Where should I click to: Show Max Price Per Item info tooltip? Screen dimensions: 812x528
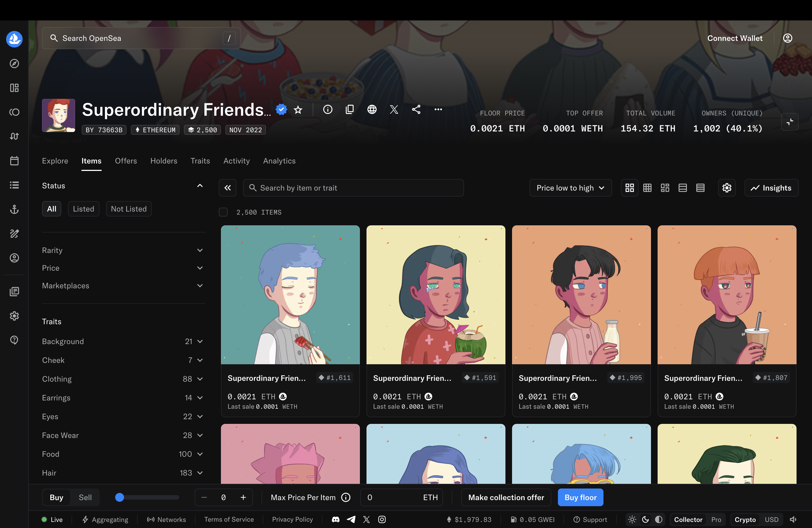pos(346,498)
